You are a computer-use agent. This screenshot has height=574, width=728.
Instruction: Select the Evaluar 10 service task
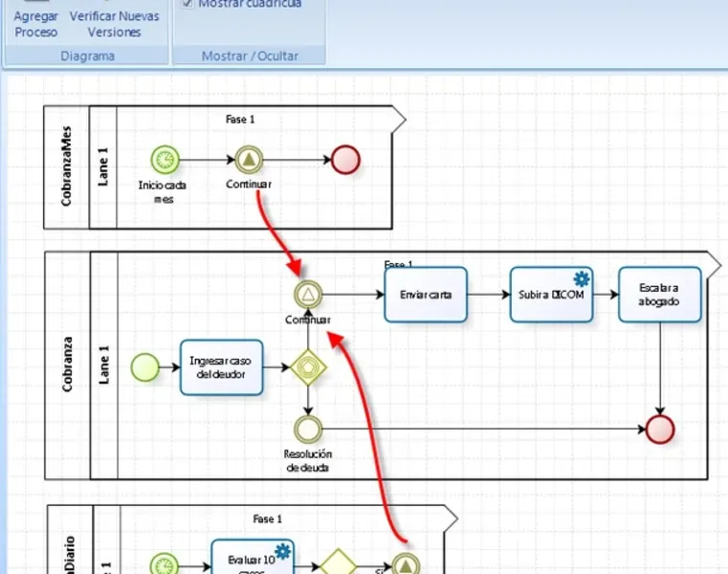click(x=253, y=557)
